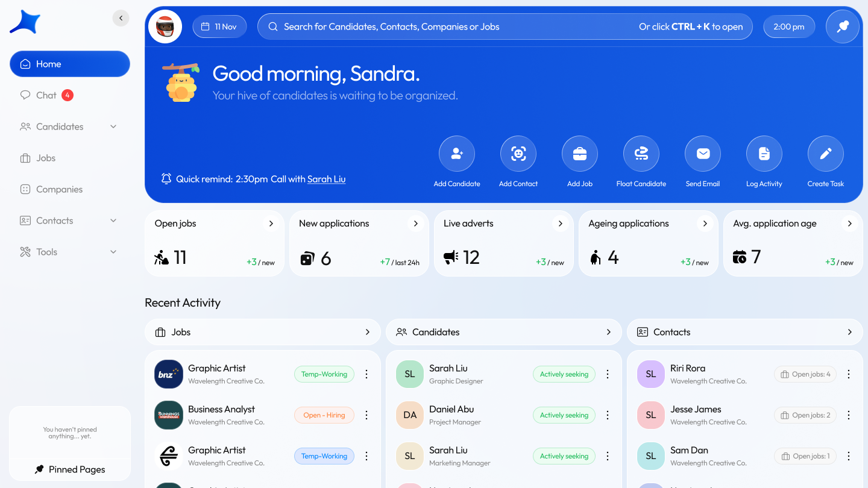Click the Float Candidate icon
This screenshot has height=488, width=868.
coord(641,154)
